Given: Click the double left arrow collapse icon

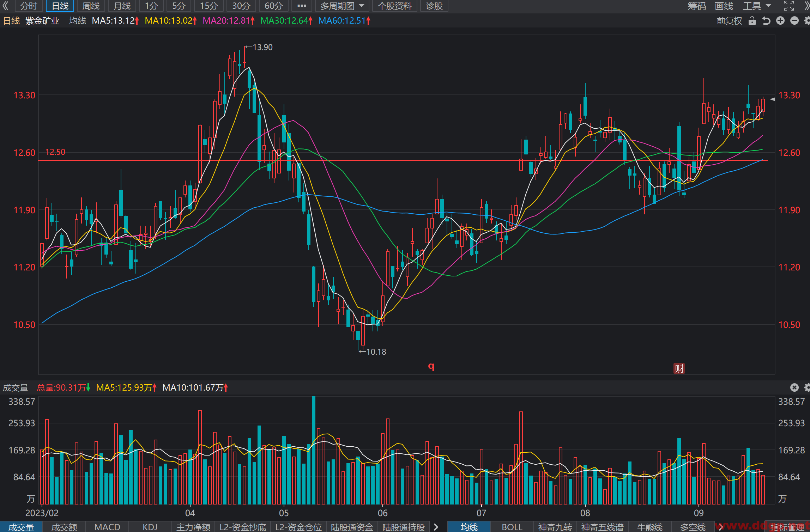Looking at the screenshot, I should click(x=5, y=6).
